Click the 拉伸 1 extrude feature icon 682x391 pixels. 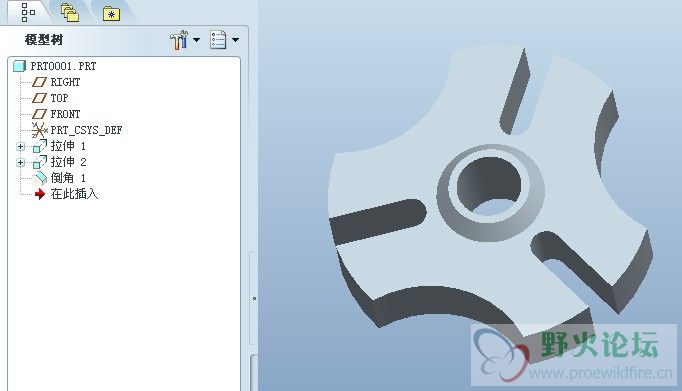click(x=40, y=146)
